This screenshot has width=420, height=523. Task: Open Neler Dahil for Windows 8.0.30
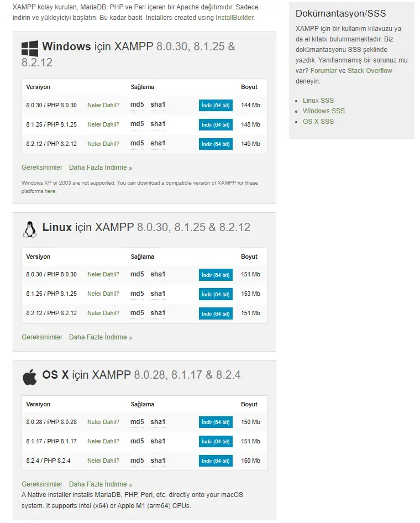pyautogui.click(x=103, y=105)
